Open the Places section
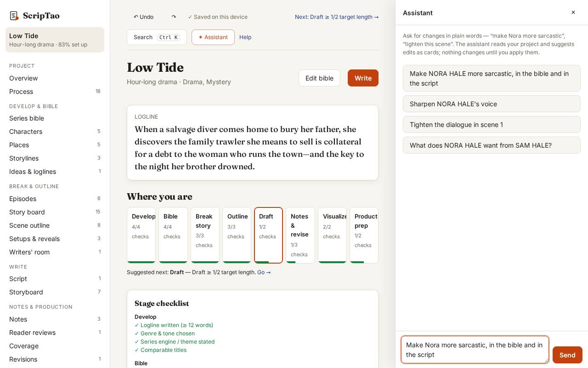The image size is (588, 368). tap(55, 145)
